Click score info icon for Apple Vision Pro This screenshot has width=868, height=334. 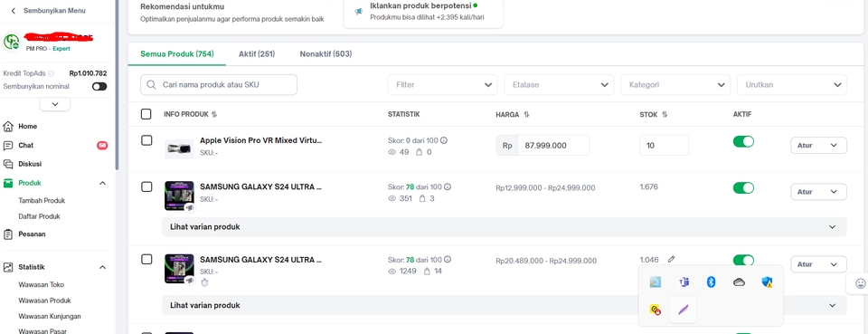[x=443, y=140]
